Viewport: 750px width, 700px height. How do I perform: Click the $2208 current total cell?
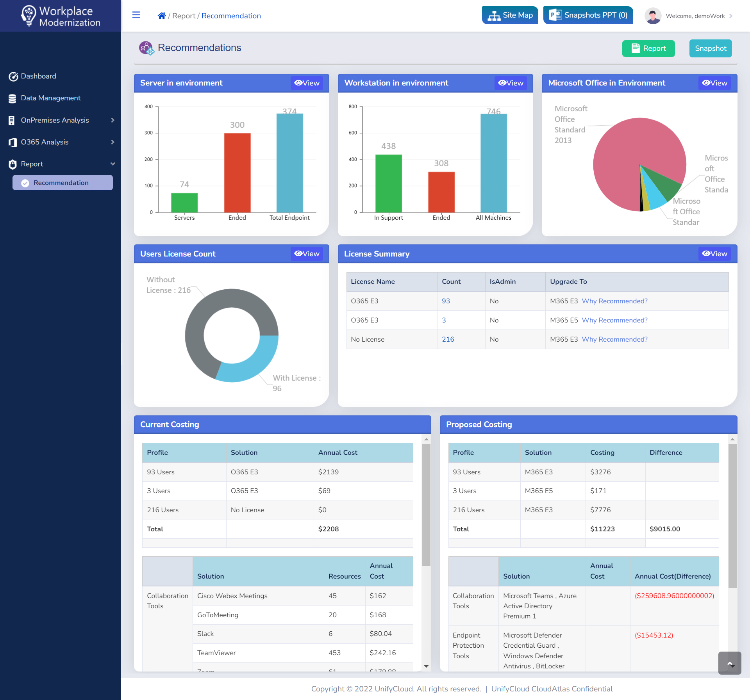pyautogui.click(x=363, y=529)
